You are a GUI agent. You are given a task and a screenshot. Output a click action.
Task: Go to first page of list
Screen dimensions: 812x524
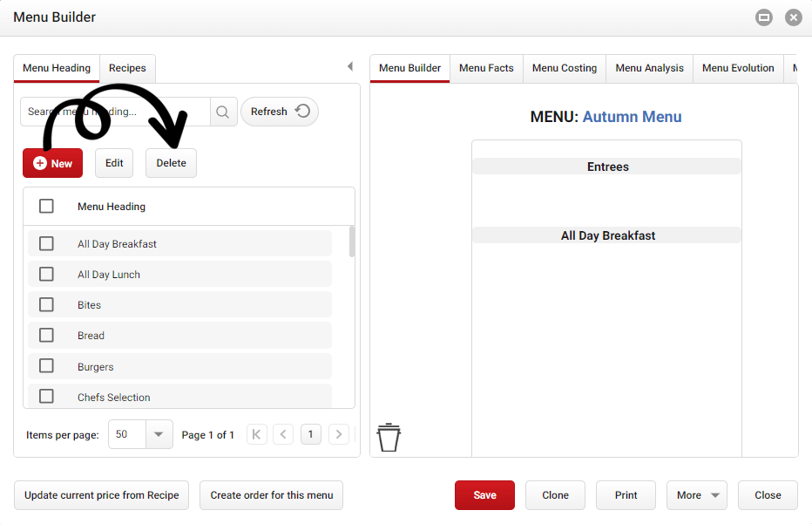click(x=256, y=434)
